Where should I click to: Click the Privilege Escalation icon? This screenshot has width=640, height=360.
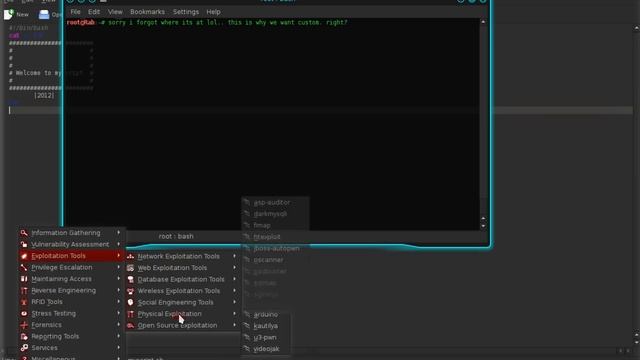pyautogui.click(x=24, y=267)
